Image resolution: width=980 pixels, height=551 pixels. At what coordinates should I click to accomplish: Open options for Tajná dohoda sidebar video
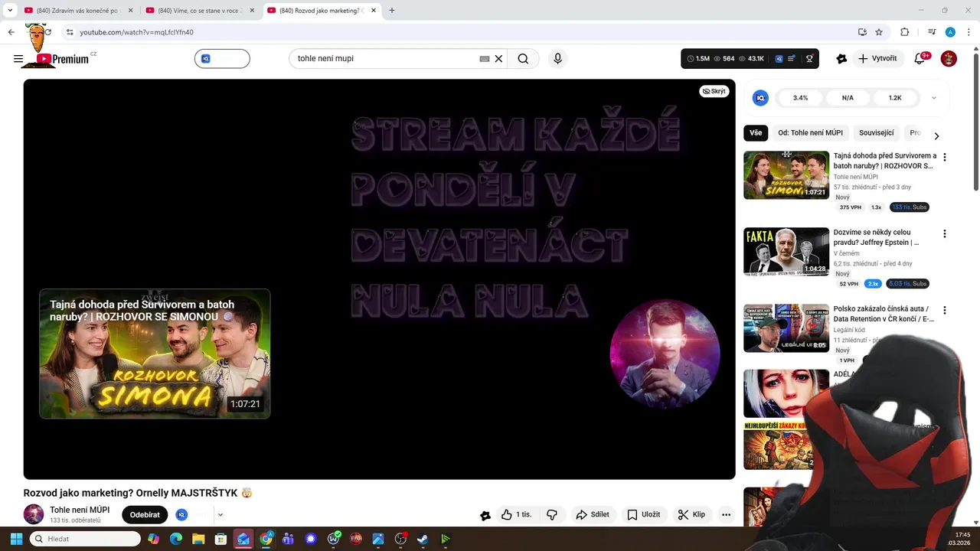[944, 157]
